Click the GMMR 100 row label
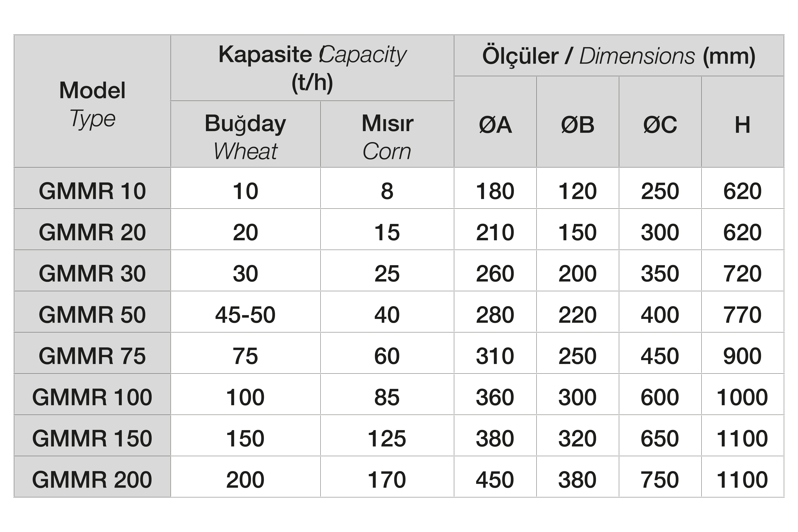 [x=92, y=394]
